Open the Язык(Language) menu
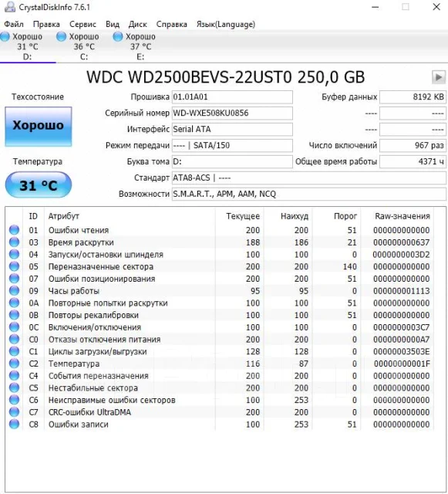This screenshot has height=494, width=448. tap(226, 24)
